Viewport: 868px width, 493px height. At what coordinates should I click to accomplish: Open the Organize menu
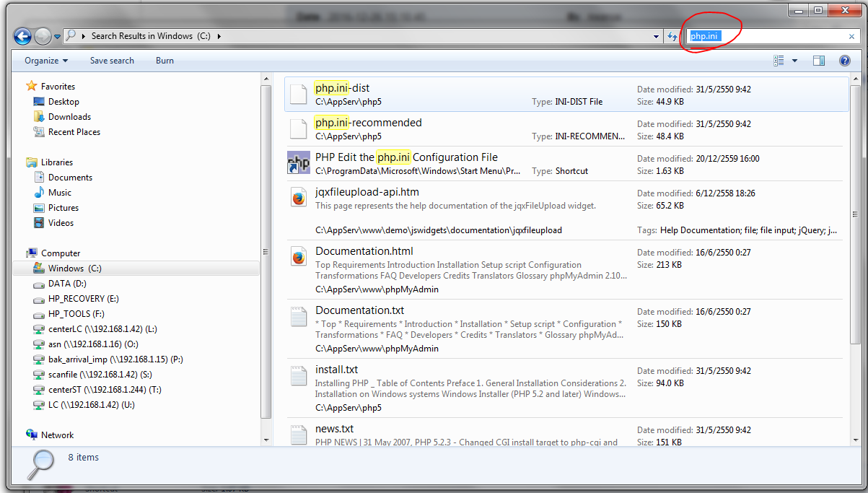pyautogui.click(x=46, y=61)
